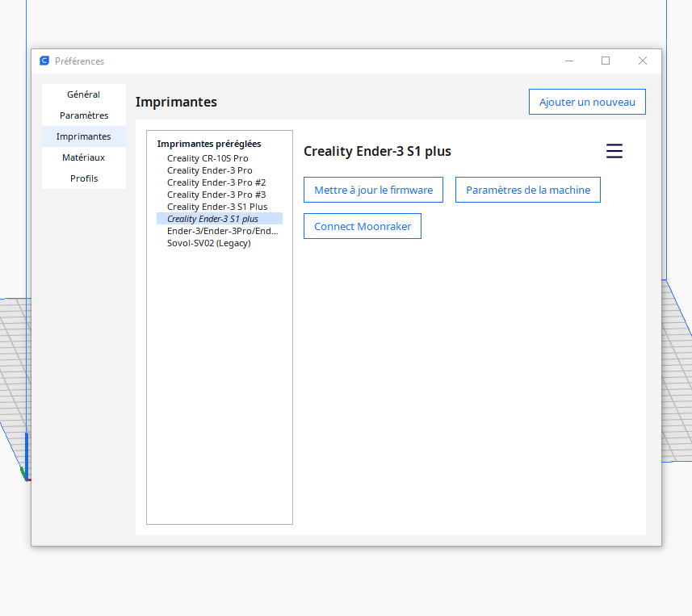692x616 pixels.
Task: Switch to the Profils page
Action: pos(84,178)
